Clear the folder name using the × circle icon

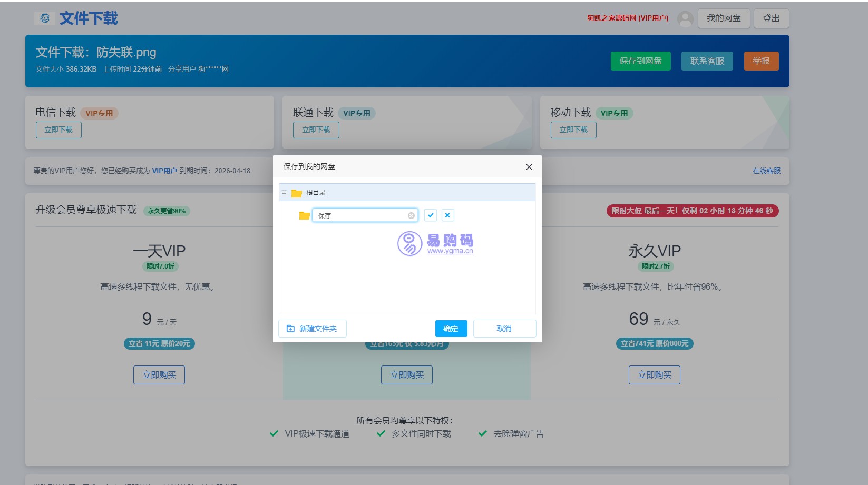tap(411, 215)
